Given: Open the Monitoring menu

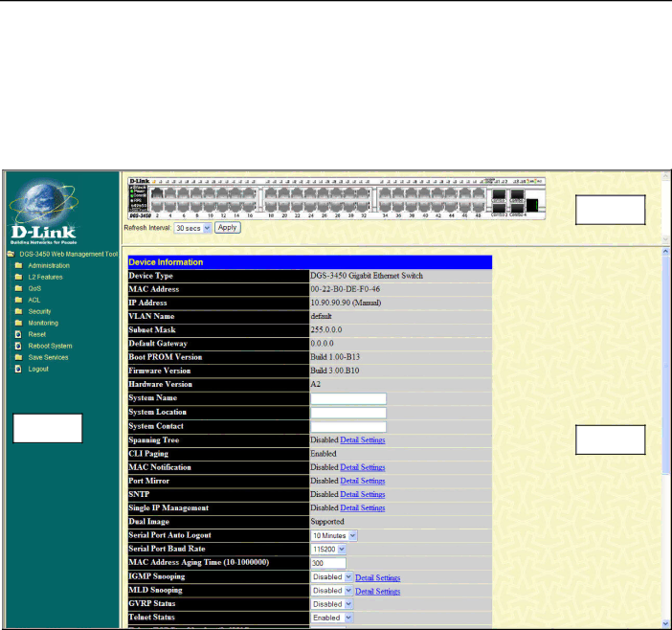Looking at the screenshot, I should point(43,324).
